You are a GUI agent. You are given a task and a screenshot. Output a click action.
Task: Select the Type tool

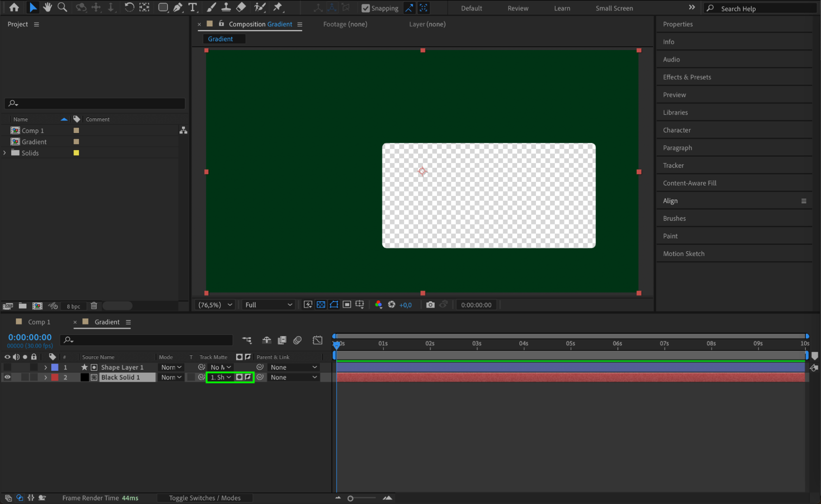point(192,7)
